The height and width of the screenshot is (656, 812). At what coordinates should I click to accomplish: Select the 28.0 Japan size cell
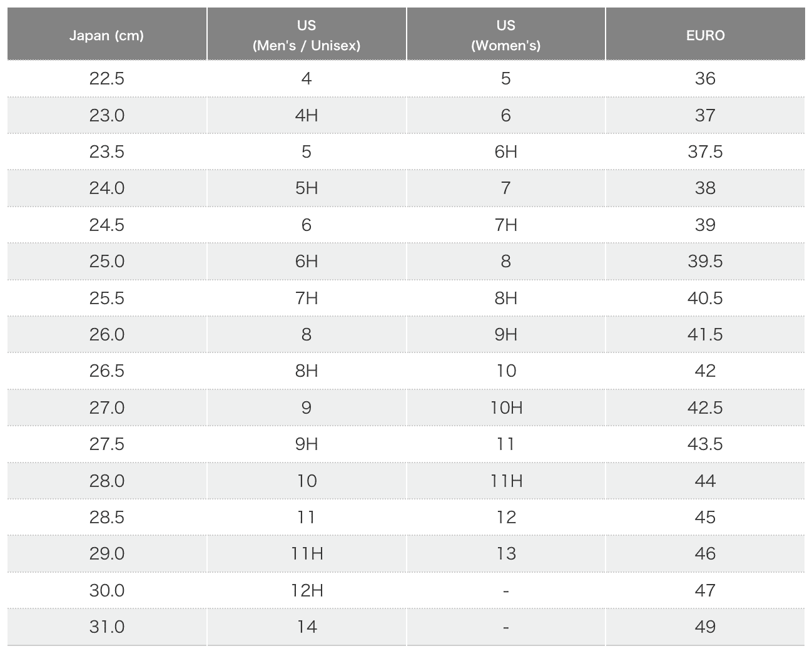click(106, 481)
